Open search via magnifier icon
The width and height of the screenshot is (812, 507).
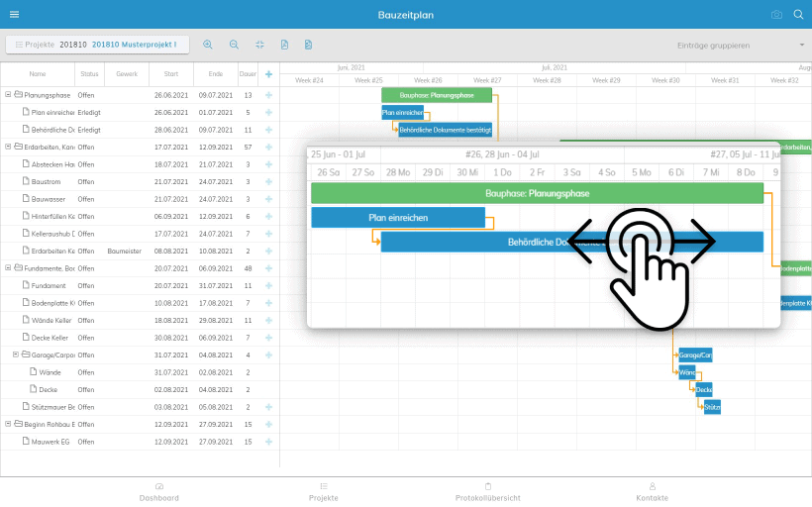click(x=798, y=15)
